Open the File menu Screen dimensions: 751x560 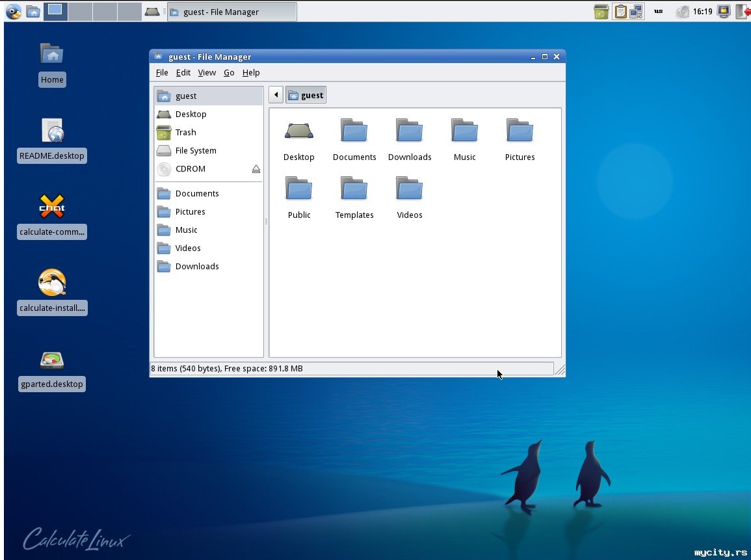(162, 73)
